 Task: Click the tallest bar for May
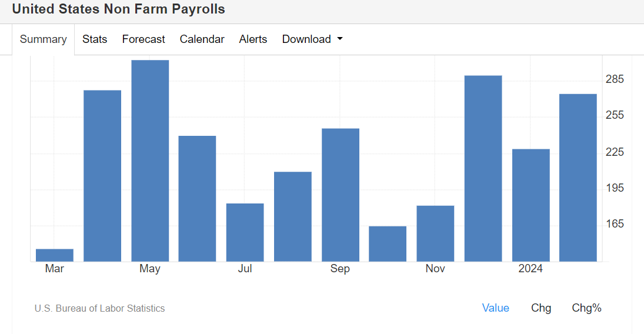[150, 161]
